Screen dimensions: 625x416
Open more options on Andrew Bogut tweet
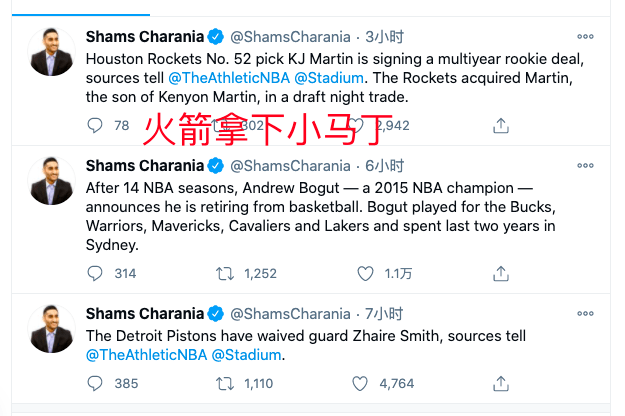[585, 166]
